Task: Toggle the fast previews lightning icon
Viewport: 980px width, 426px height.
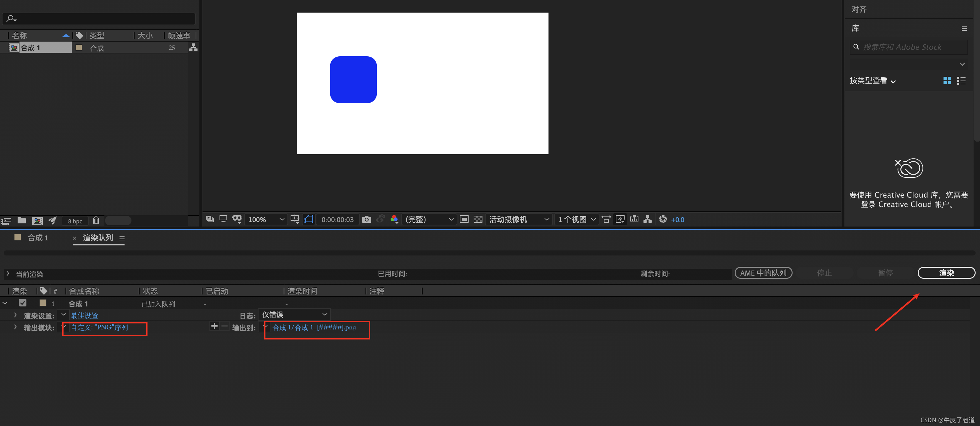Action: 620,219
